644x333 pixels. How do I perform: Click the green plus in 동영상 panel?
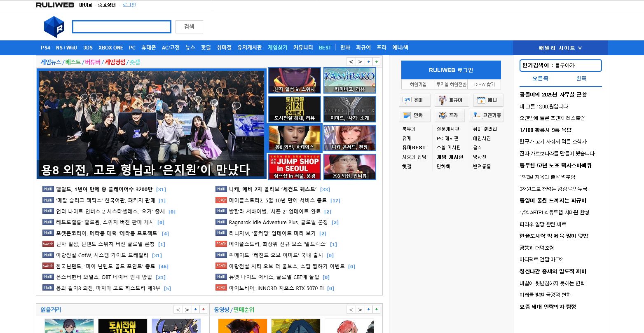(x=377, y=310)
